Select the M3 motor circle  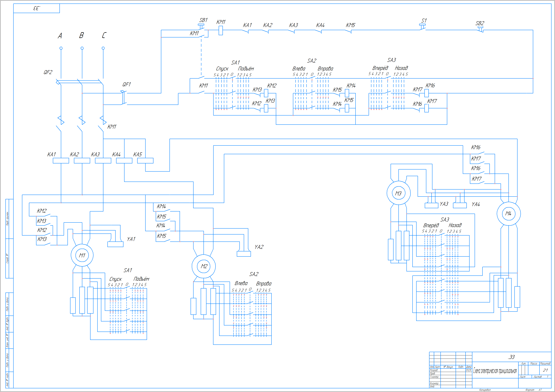coord(398,193)
